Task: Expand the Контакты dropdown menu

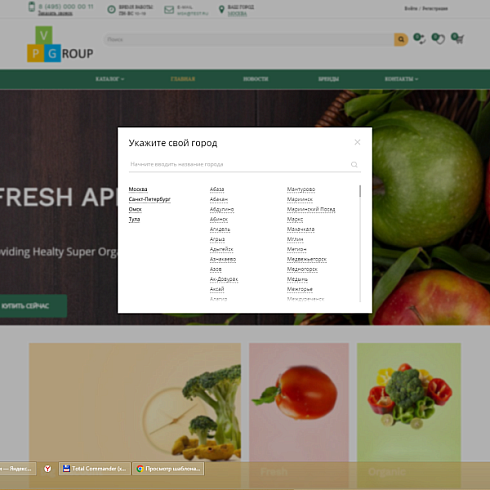Action: [x=401, y=79]
